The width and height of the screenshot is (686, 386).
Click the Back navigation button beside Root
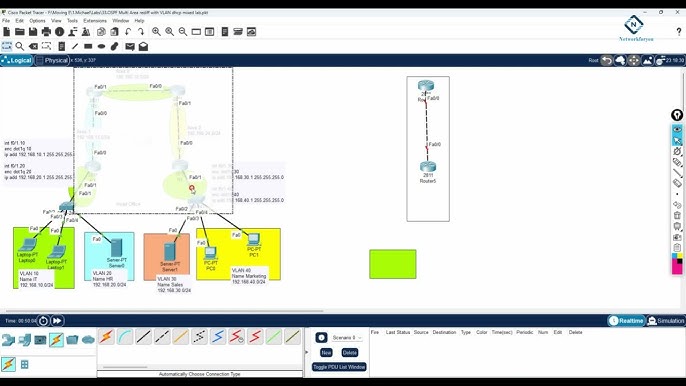coord(606,60)
